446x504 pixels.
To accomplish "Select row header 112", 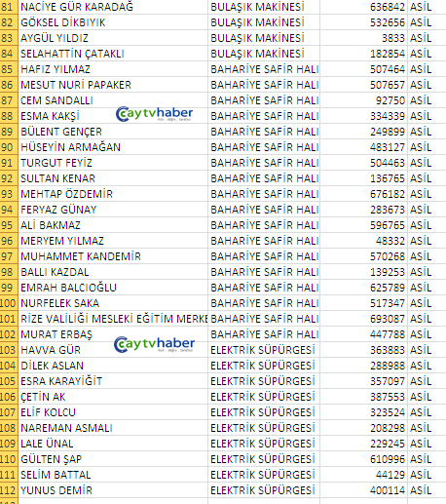I will (x=9, y=490).
